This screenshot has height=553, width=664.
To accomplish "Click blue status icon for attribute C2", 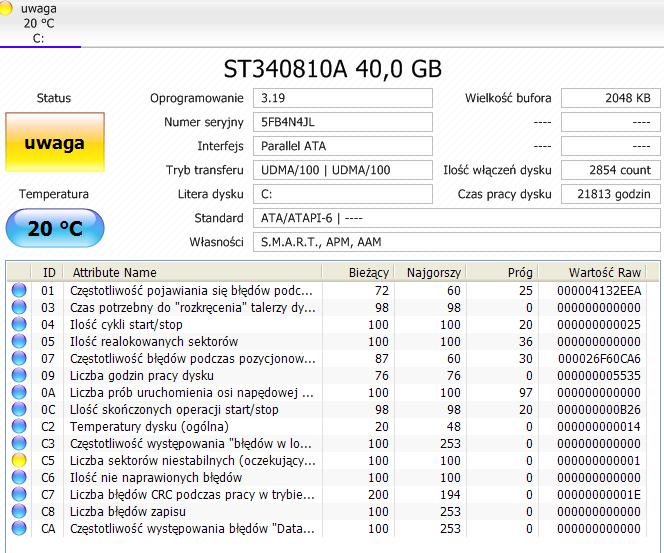I will coord(19,426).
